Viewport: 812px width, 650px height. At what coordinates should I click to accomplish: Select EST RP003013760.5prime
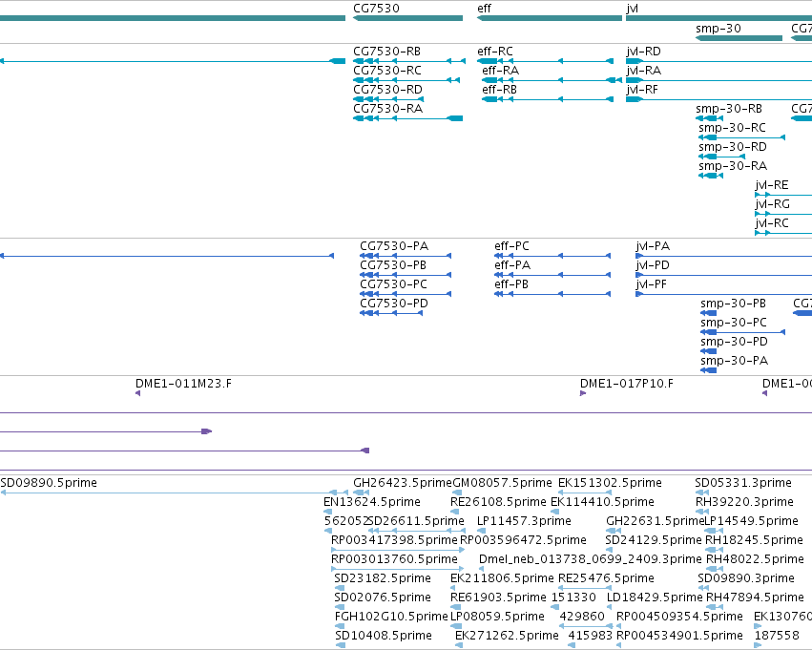394,560
